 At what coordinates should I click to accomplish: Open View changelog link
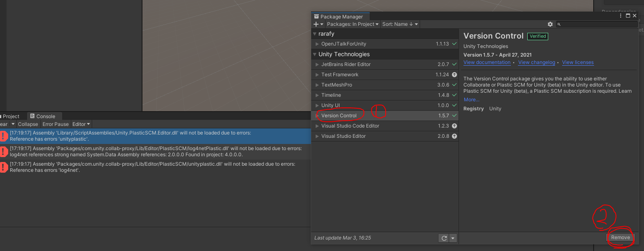pos(536,62)
